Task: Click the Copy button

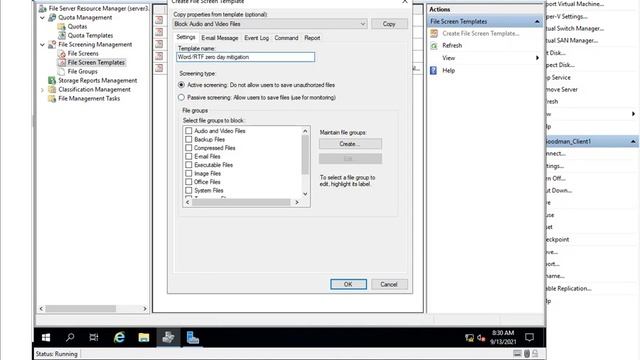Action: (x=389, y=24)
